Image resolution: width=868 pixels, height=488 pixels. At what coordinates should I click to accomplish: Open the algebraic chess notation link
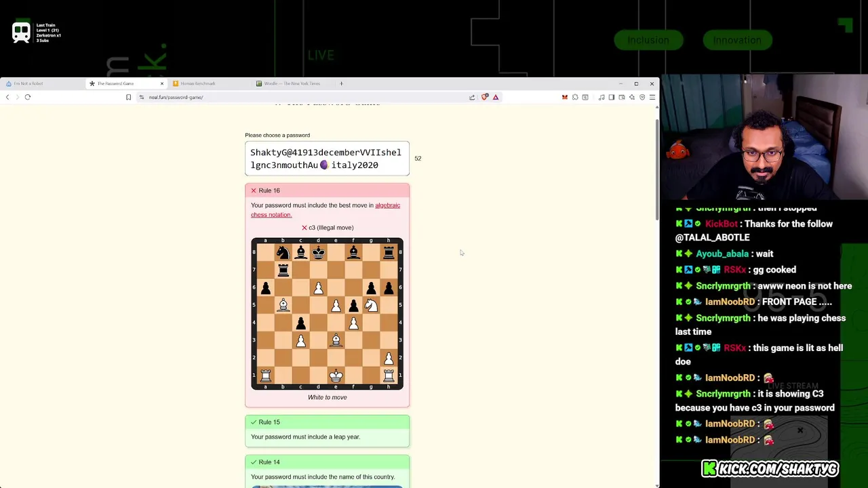point(325,210)
